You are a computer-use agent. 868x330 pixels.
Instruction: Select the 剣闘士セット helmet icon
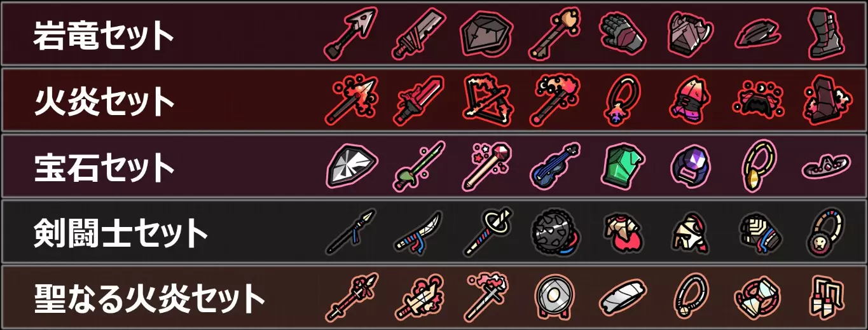(691, 233)
